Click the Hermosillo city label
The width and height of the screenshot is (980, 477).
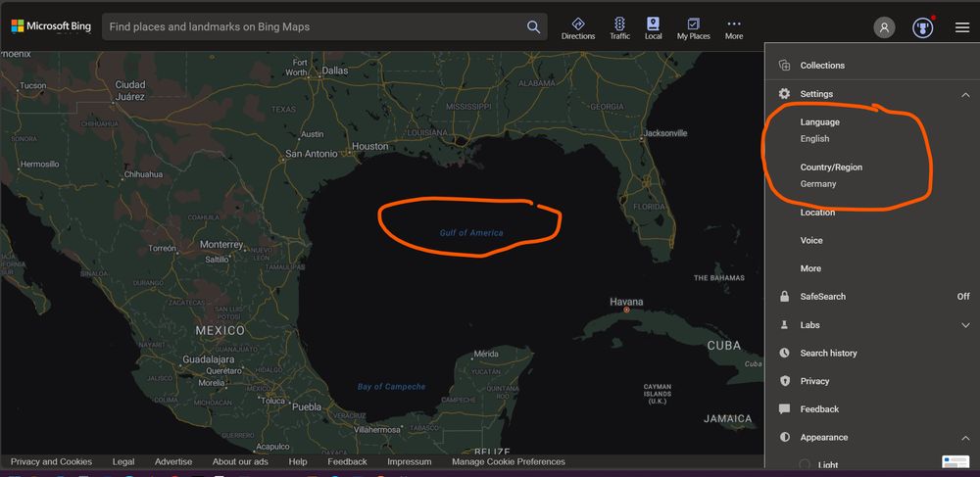tap(39, 165)
